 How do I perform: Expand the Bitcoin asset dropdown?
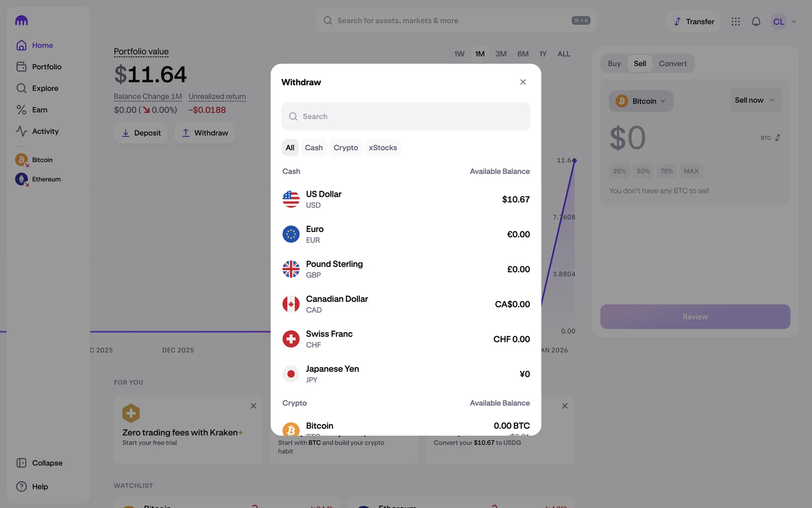[641, 101]
